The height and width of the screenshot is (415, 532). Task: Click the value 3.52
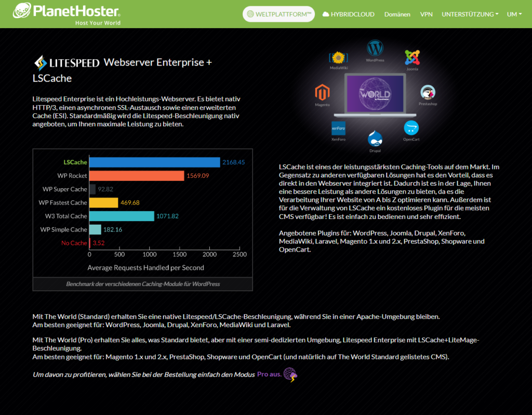tap(99, 243)
